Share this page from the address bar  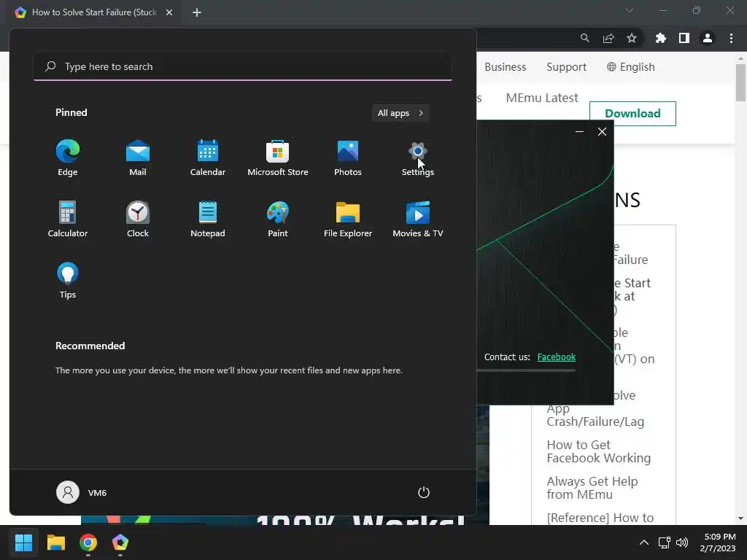608,38
